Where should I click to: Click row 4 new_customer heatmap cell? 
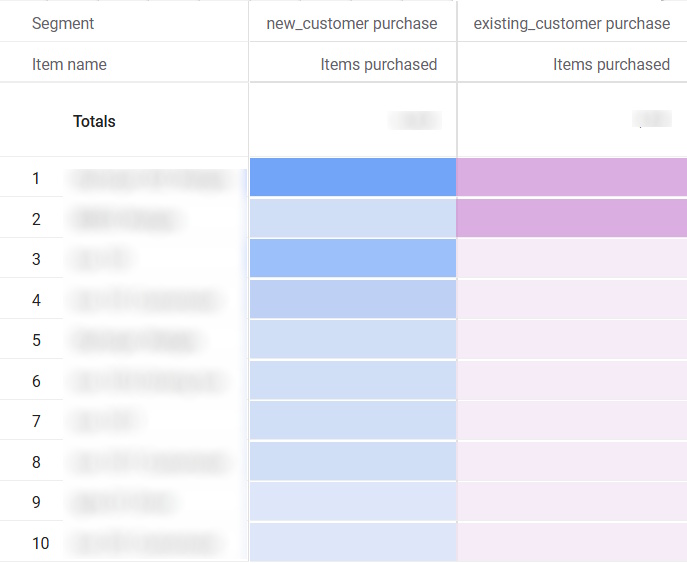click(x=352, y=299)
